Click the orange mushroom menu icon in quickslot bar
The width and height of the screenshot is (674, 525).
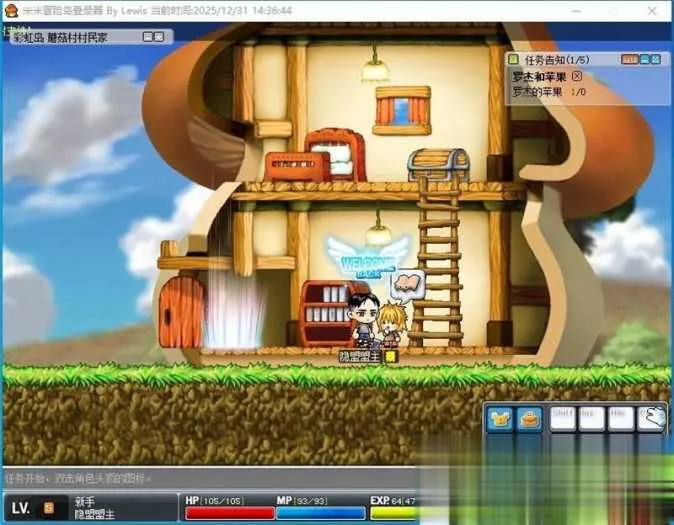(x=529, y=418)
